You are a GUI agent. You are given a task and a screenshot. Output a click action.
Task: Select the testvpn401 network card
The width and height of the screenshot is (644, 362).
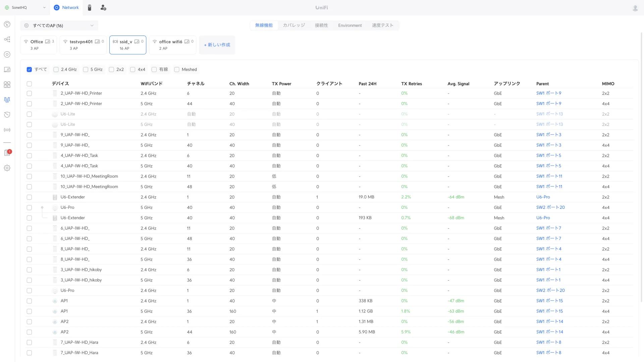point(83,45)
